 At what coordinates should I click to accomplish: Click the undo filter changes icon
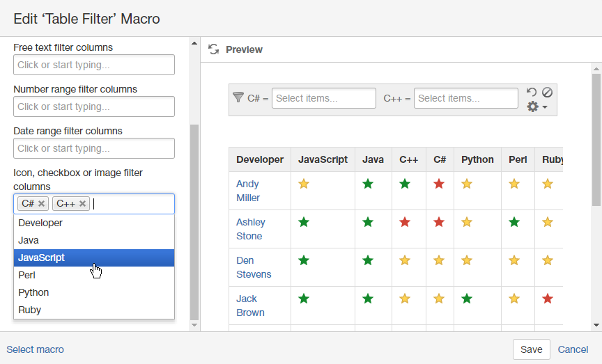(x=532, y=92)
